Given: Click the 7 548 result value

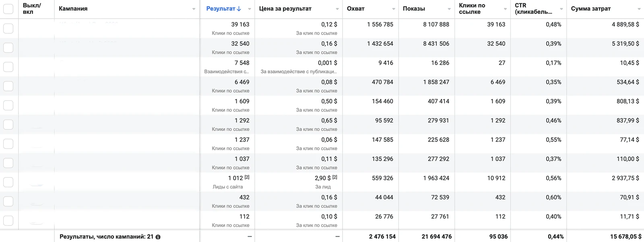Looking at the screenshot, I should (242, 63).
